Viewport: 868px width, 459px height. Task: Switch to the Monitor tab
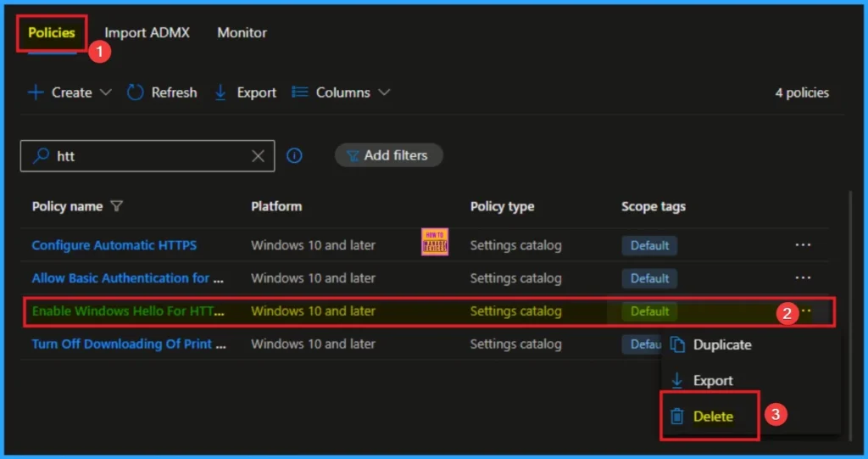[242, 33]
